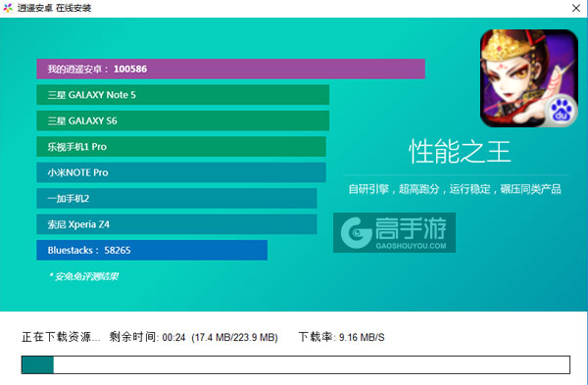The width and height of the screenshot is (588, 385).
Task: Click the Baidu paw badge on game icon
Action: pos(562,111)
